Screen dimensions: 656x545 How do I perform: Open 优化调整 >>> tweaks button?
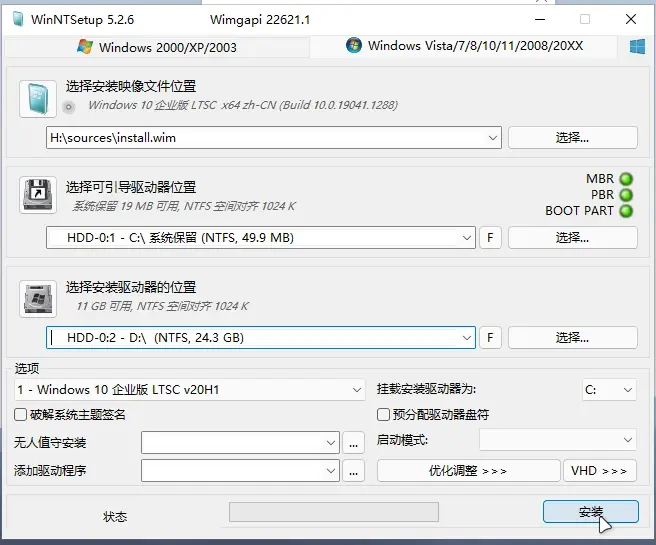tap(469, 471)
